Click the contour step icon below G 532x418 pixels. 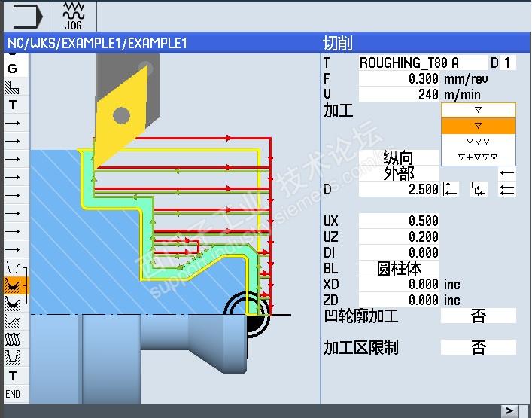(12, 87)
